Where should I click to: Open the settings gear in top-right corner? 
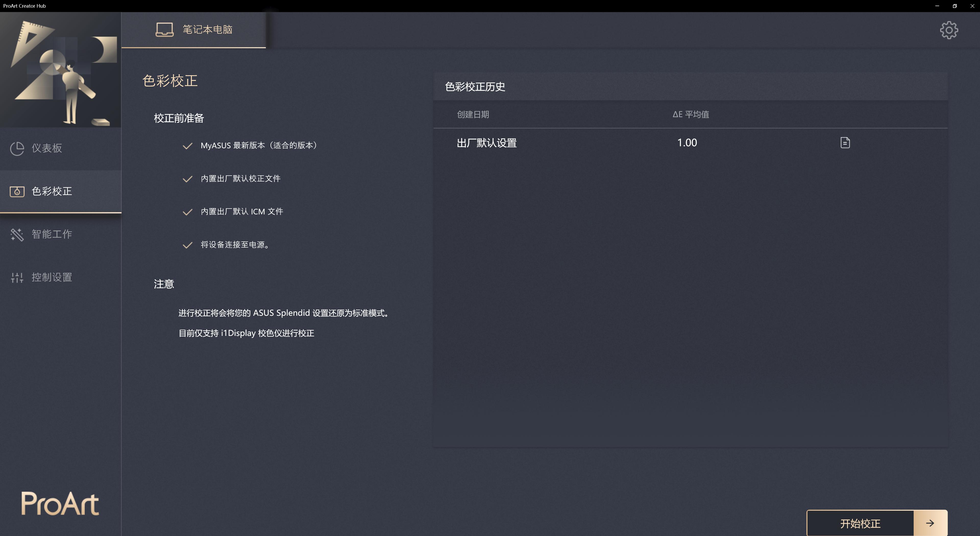pos(949,30)
